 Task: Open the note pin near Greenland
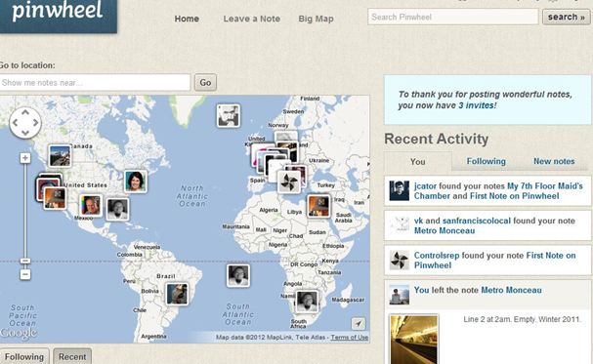(x=229, y=115)
